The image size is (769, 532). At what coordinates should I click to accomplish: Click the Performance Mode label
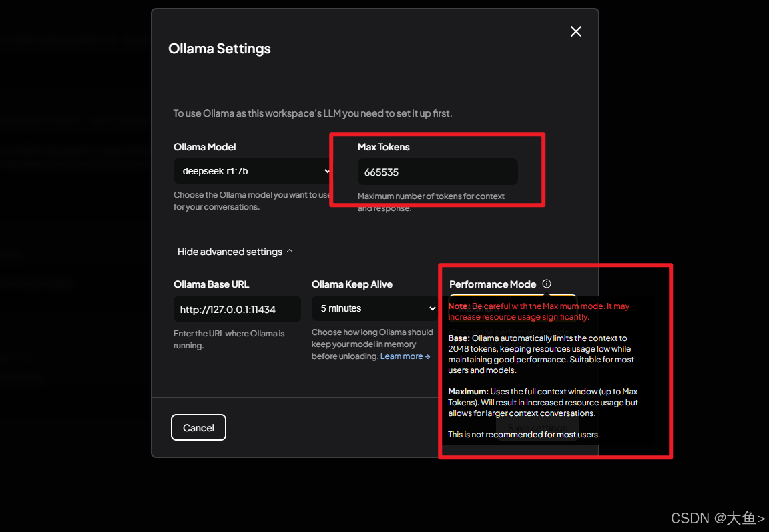click(x=493, y=284)
